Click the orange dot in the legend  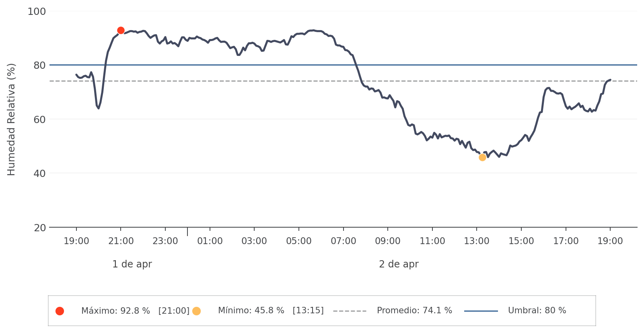(x=196, y=311)
